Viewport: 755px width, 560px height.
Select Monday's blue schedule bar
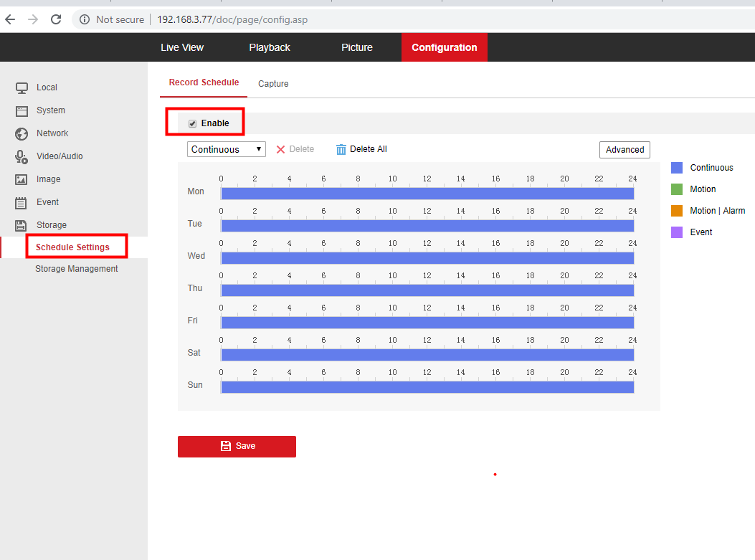coord(427,194)
